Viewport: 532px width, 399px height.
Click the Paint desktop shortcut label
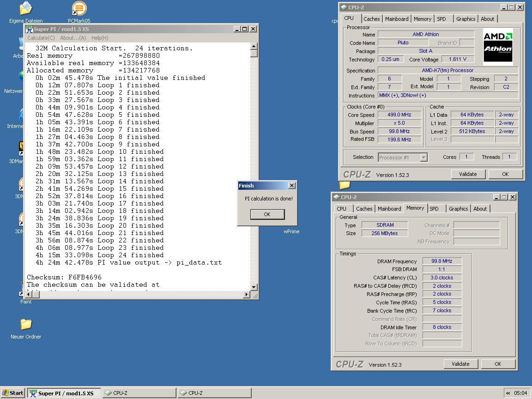[26, 302]
